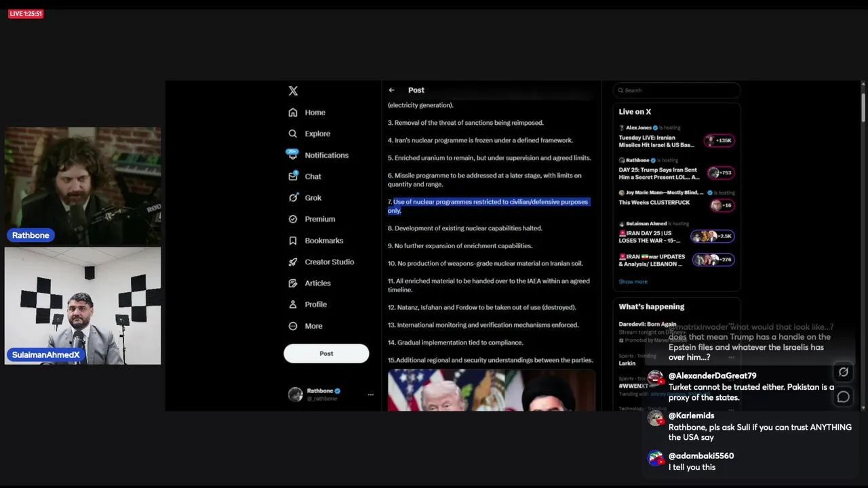The width and height of the screenshot is (868, 488).
Task: Click the white Post button
Action: [326, 353]
